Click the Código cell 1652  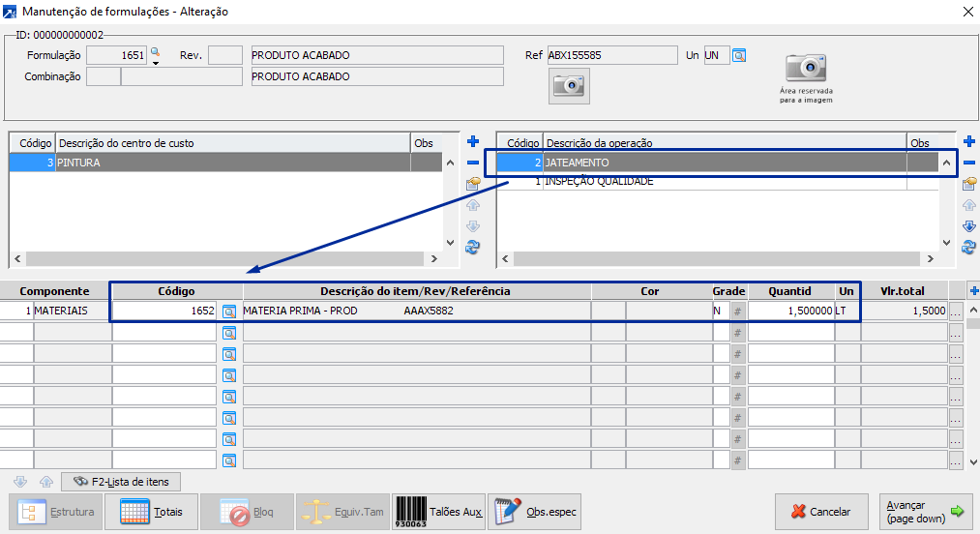164,311
